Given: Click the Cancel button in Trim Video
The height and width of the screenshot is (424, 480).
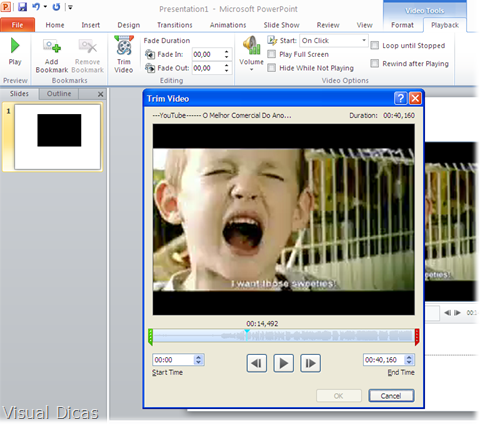Looking at the screenshot, I should tap(391, 396).
